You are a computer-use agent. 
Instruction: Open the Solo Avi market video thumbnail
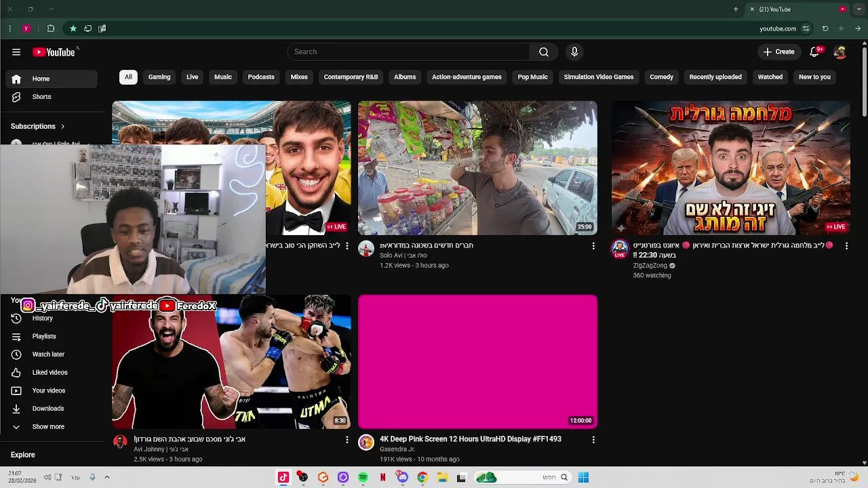(x=477, y=168)
